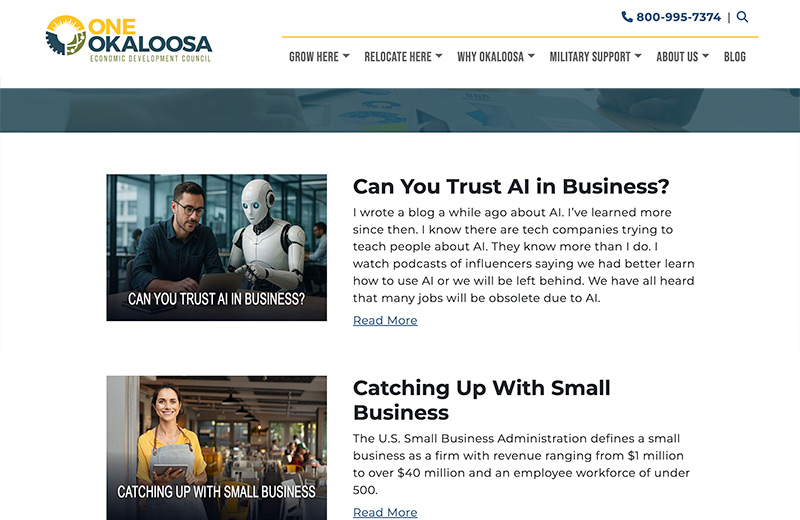Image resolution: width=800 pixels, height=520 pixels.
Task: Expand the Why Okaloosa dropdown arrow
Action: coord(531,56)
